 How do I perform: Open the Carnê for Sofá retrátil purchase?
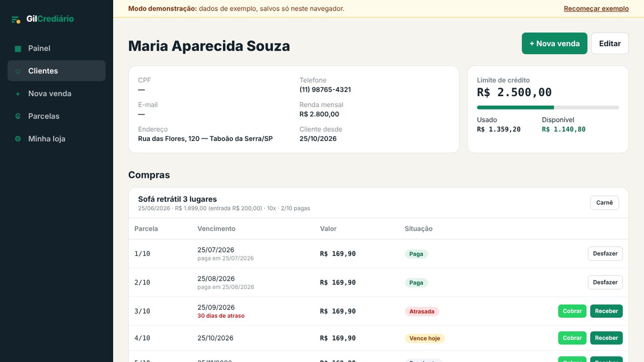604,203
